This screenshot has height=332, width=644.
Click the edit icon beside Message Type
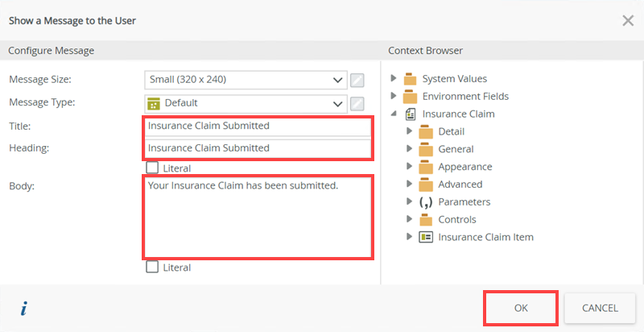357,103
